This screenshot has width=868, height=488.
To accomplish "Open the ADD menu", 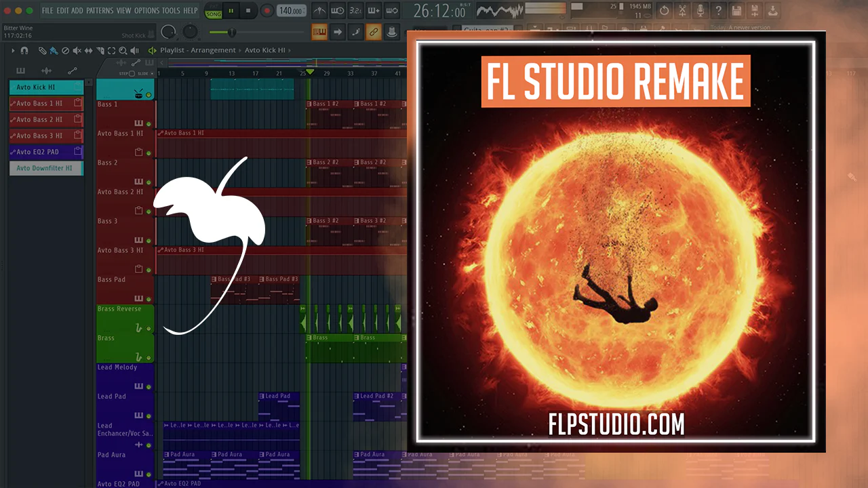I will click(77, 11).
